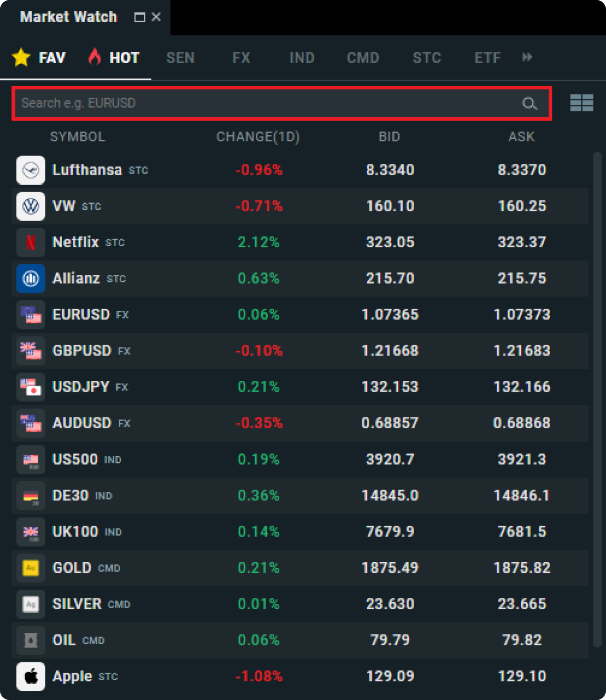Click UK100 bid price 7679.9

point(390,532)
